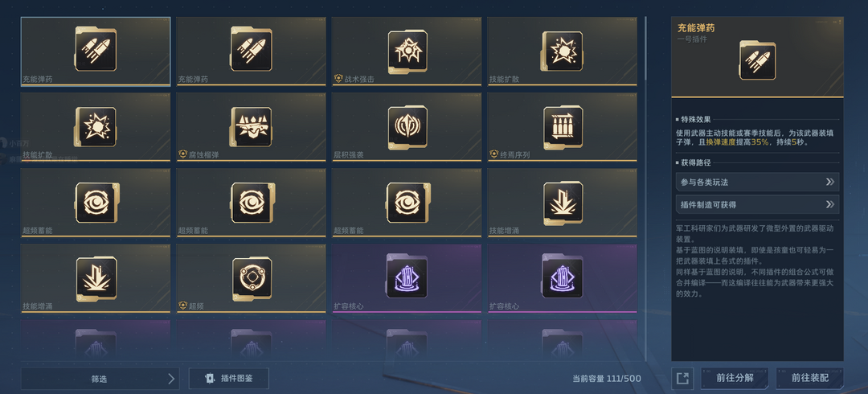Click the 充能弹药 preview icon in details panel

tap(757, 61)
